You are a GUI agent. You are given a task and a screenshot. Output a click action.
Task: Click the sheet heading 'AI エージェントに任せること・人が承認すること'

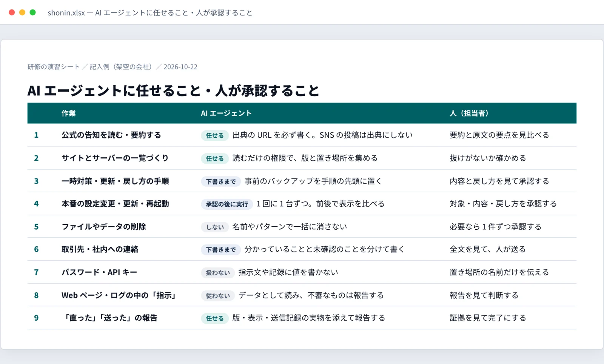coord(173,91)
